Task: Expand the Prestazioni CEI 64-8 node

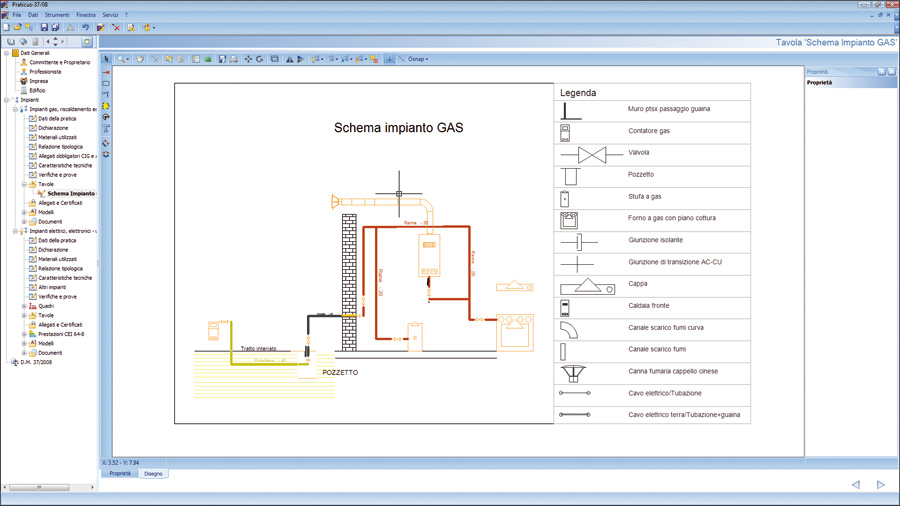Action: click(x=24, y=334)
